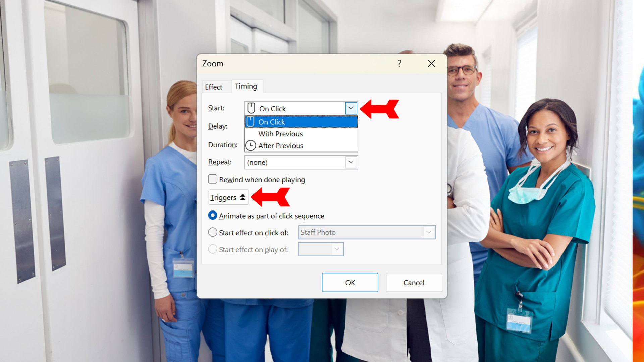Select 'With Previous' from Start dropdown
The width and height of the screenshot is (644, 362).
click(x=280, y=133)
